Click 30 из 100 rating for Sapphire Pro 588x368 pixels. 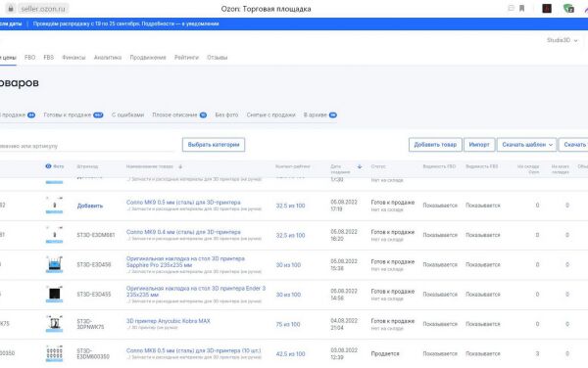coord(288,264)
